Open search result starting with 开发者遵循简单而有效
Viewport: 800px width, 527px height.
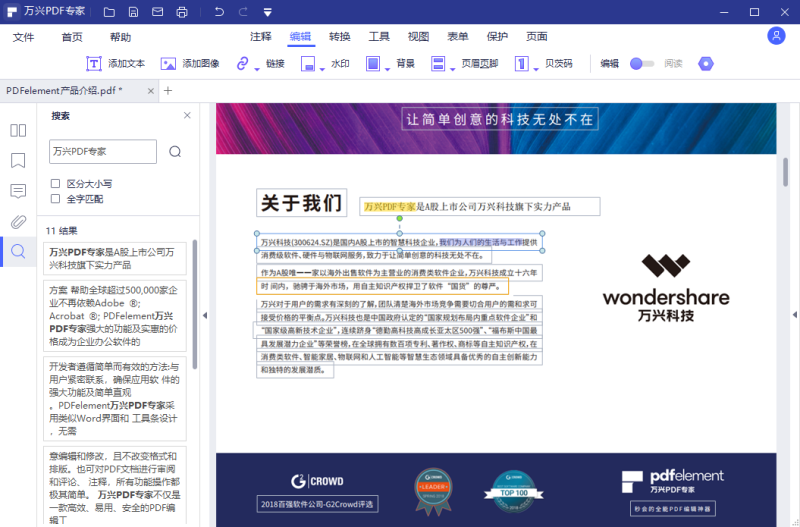[x=115, y=398]
